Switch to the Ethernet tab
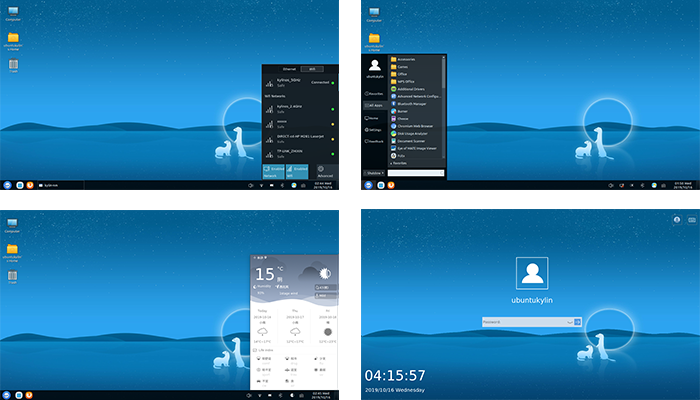This screenshot has height=400, width=700. coord(289,68)
